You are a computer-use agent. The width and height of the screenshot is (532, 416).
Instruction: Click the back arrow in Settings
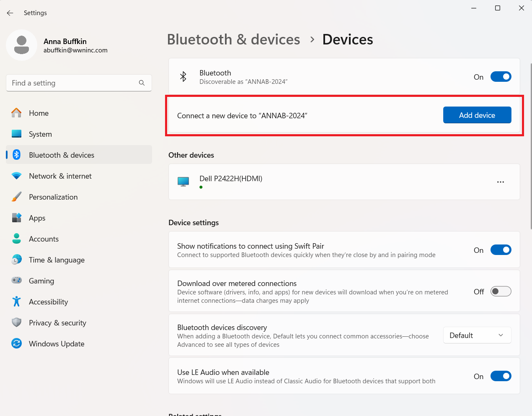coord(10,13)
